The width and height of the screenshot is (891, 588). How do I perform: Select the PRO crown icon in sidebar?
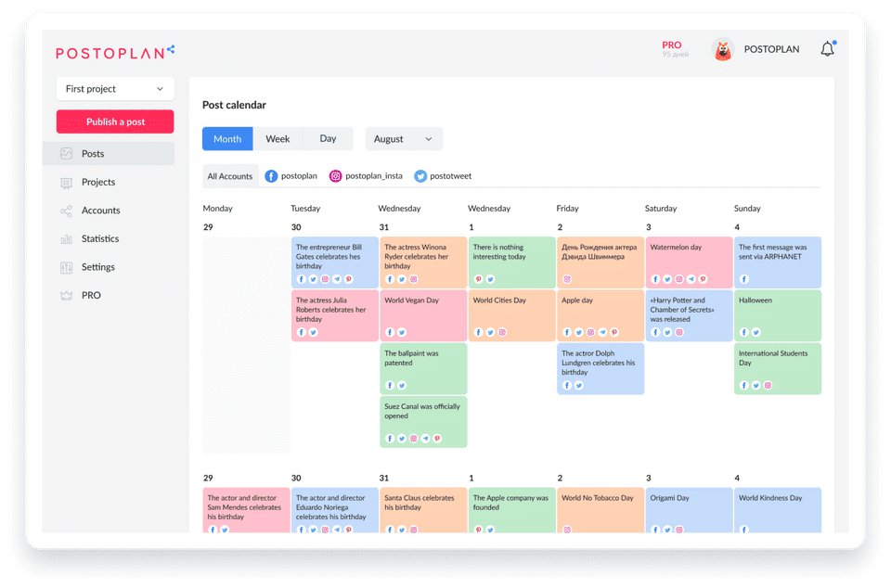[x=67, y=296]
